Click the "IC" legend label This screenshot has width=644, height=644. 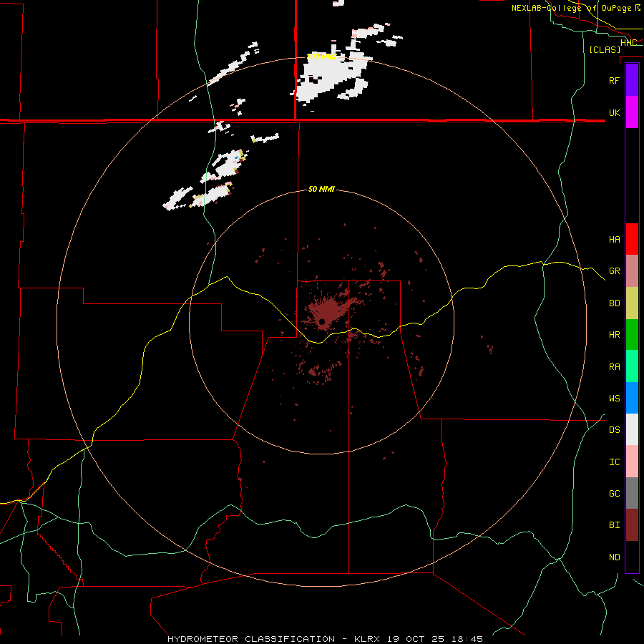(614, 462)
